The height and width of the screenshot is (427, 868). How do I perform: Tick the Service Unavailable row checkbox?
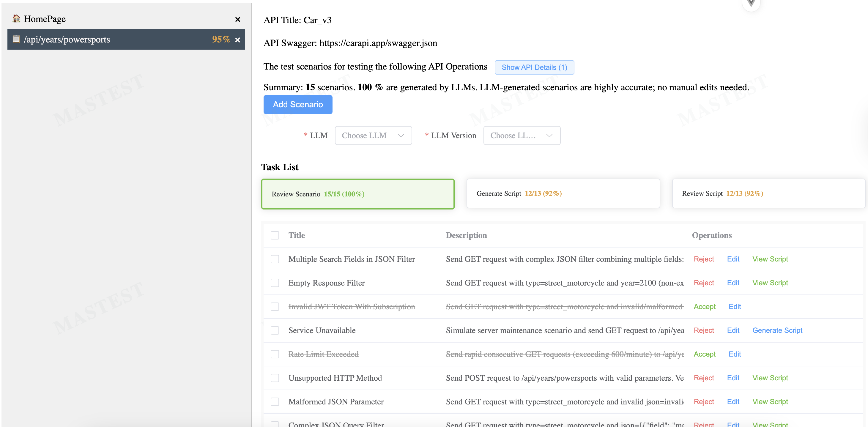tap(275, 330)
